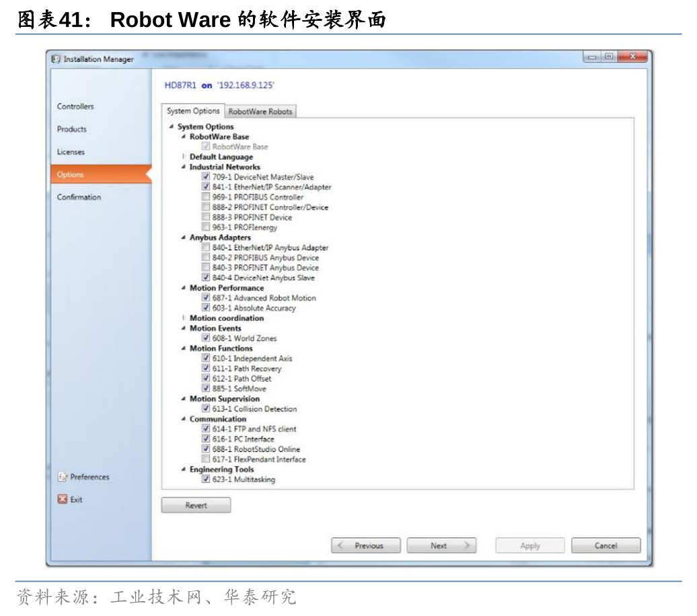
Task: Go to the Controllers step
Action: (x=75, y=107)
